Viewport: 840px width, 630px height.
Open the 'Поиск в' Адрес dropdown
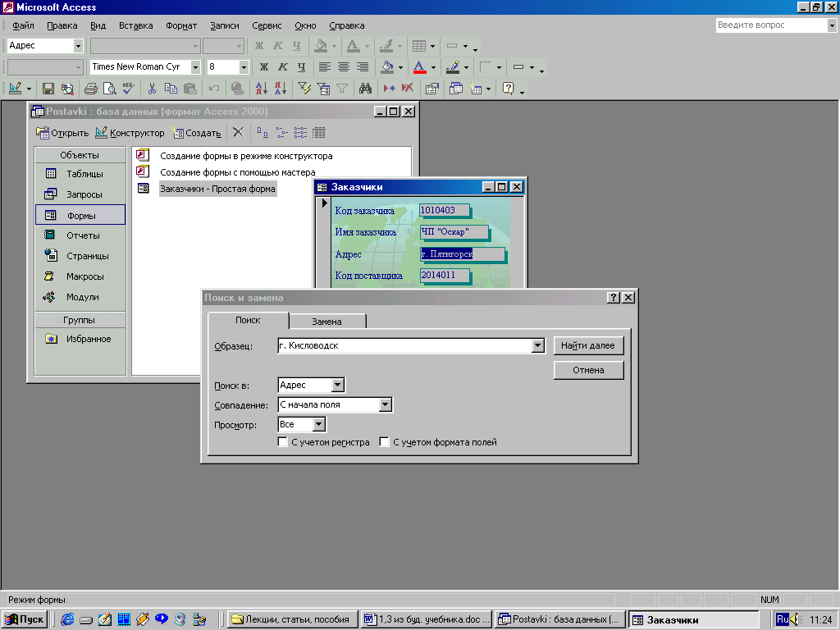[x=337, y=385]
